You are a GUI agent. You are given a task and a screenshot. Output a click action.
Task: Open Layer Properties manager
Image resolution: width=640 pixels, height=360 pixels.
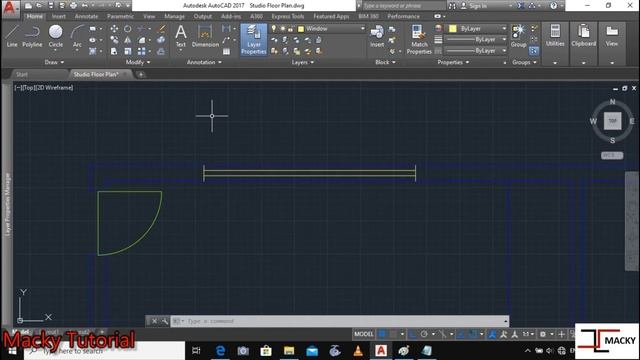253,39
